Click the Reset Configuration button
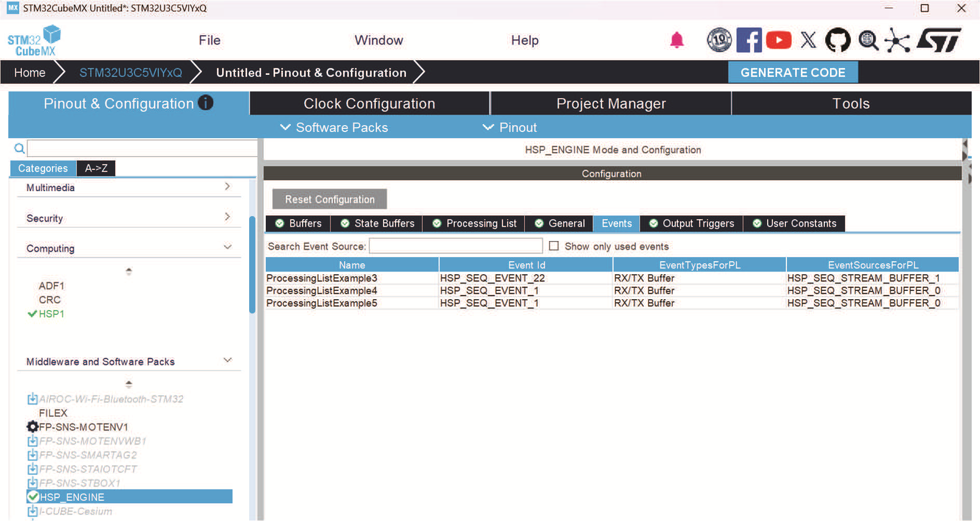The height and width of the screenshot is (521, 980). tap(330, 199)
